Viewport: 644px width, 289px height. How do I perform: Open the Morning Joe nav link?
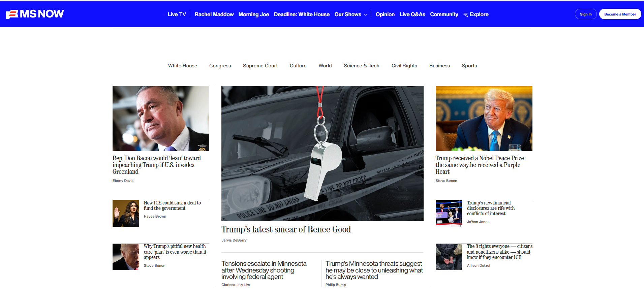tap(254, 14)
